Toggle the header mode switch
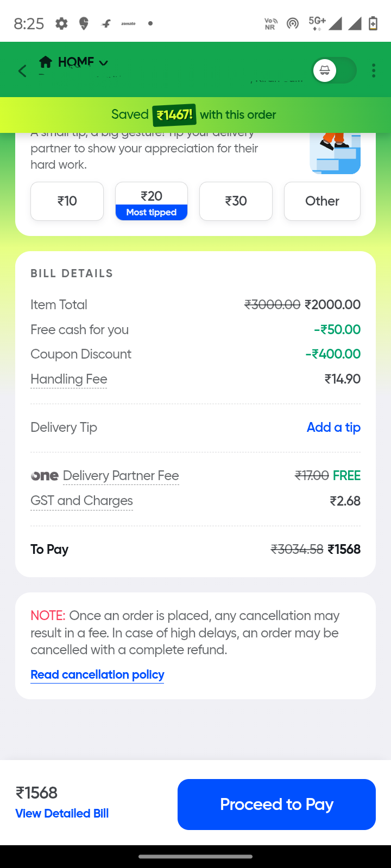The image size is (391, 868). point(334,71)
